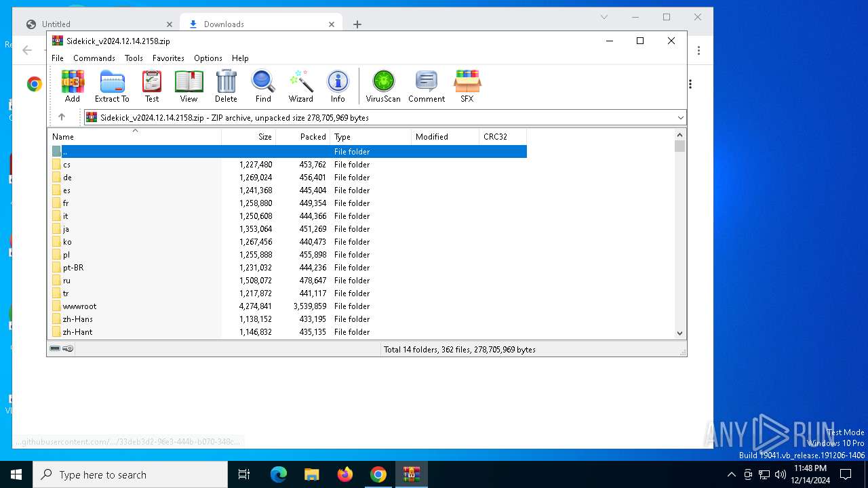
Task: Select the cs folder icon
Action: (56, 165)
